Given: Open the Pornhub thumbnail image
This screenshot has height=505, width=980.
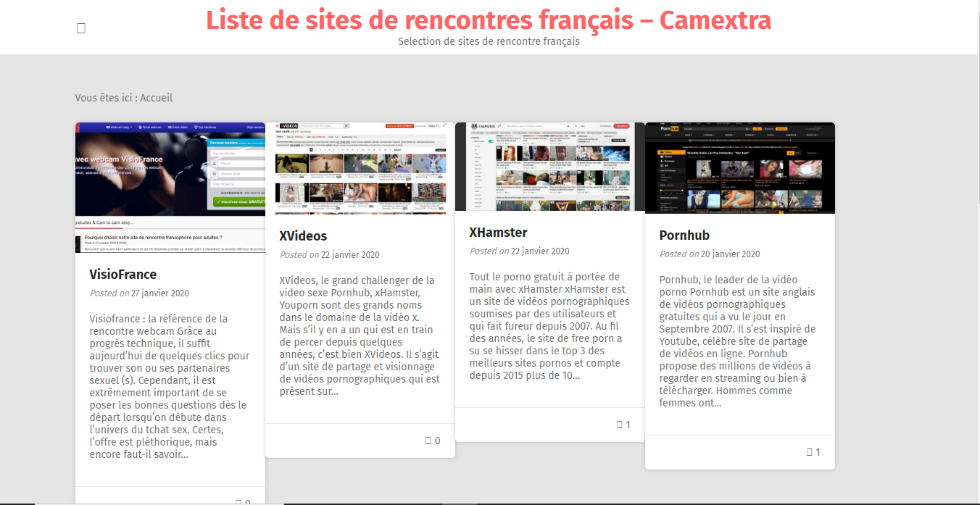Looking at the screenshot, I should coord(740,168).
